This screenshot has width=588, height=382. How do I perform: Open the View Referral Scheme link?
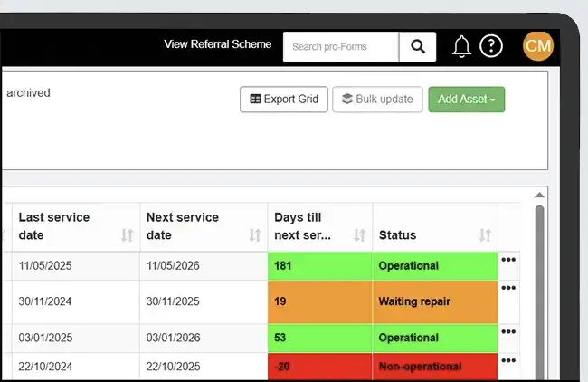coord(217,44)
